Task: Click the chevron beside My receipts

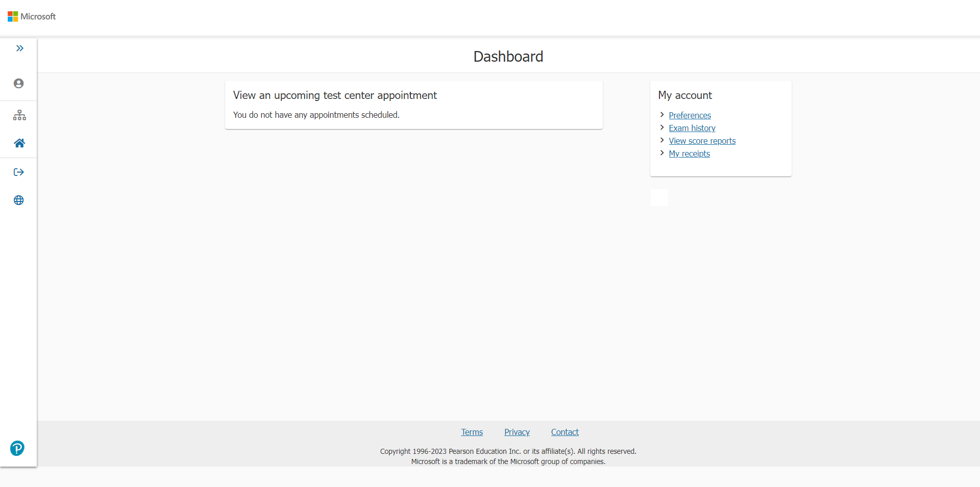Action: (662, 153)
